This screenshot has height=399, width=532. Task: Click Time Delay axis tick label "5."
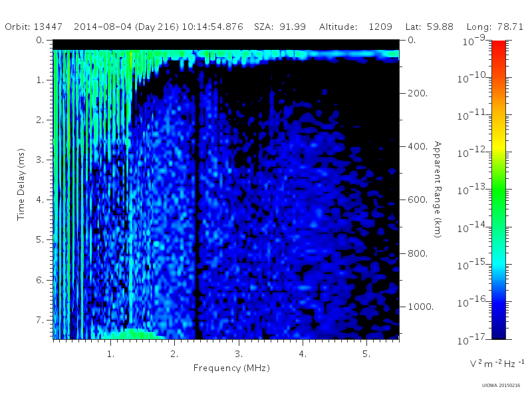point(40,240)
